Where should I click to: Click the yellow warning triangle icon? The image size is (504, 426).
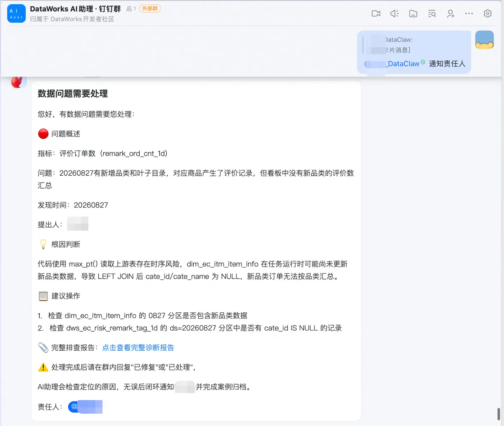43,367
